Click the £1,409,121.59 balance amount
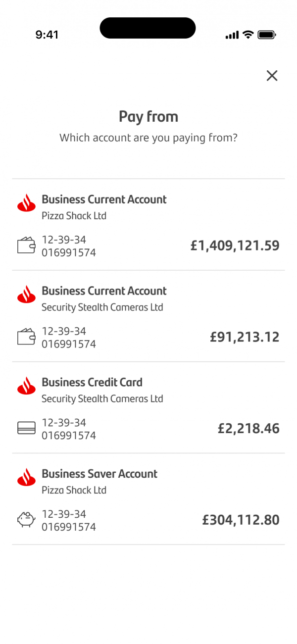 click(x=235, y=245)
